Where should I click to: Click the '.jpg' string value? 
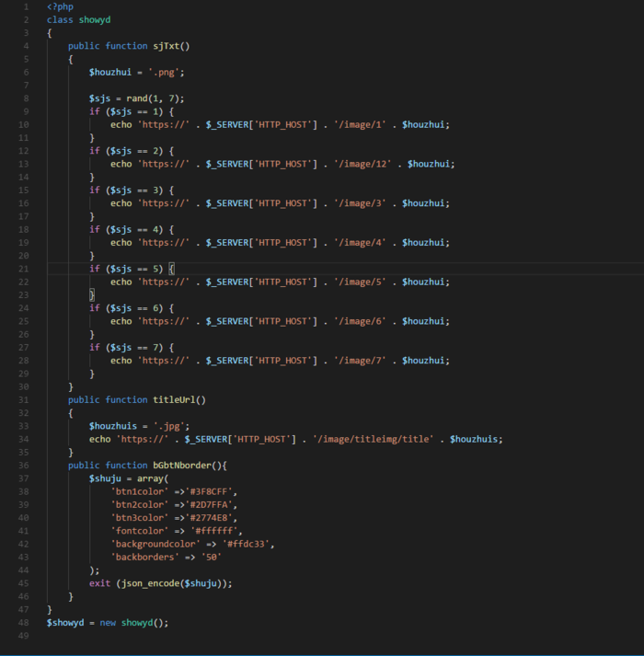tap(169, 426)
